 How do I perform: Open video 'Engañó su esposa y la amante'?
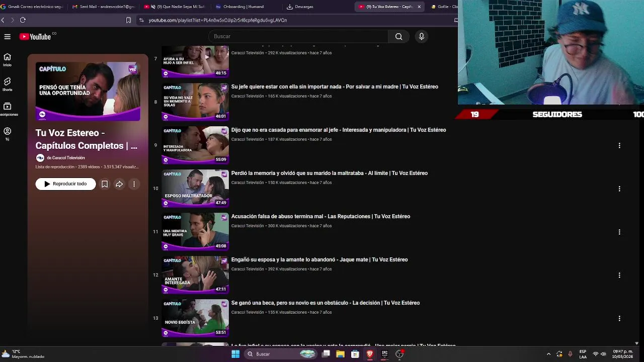coord(319,260)
